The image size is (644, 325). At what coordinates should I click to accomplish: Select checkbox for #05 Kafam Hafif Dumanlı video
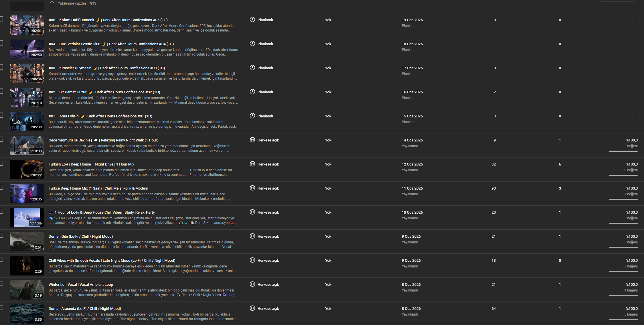[x=1, y=19]
